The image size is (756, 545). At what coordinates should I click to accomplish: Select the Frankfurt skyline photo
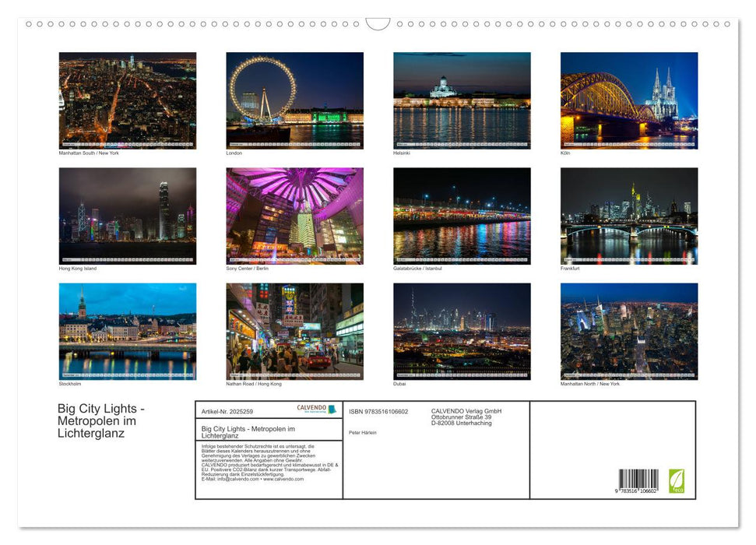pyautogui.click(x=629, y=216)
